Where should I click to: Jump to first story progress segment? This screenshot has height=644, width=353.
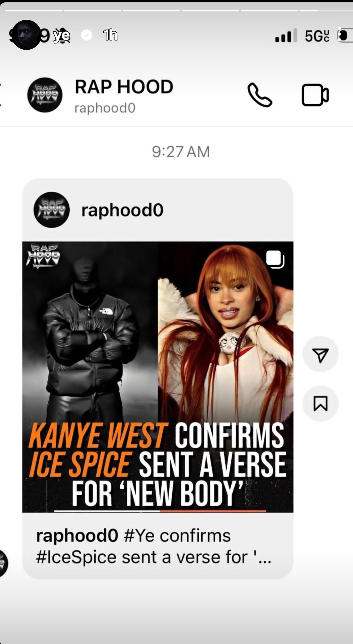[34, 10]
